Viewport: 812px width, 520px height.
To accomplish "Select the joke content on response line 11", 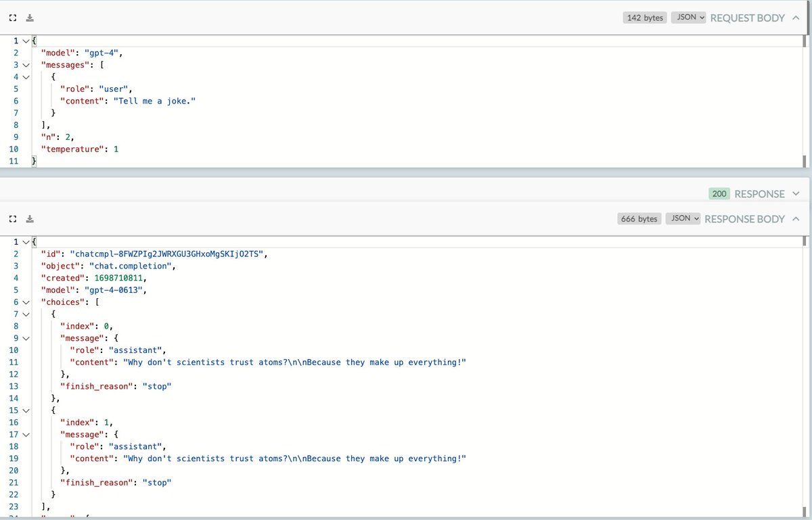I will 294,362.
